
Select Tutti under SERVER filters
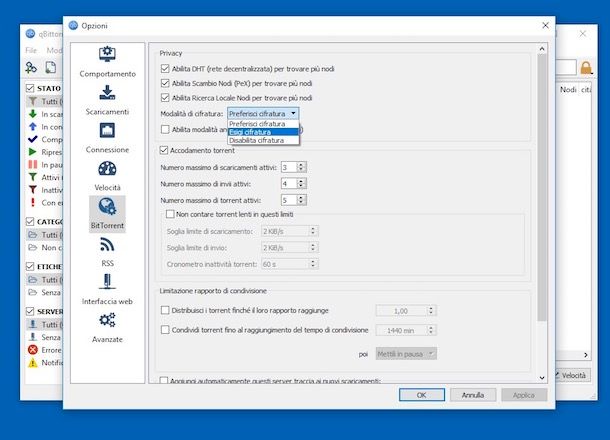[45, 324]
